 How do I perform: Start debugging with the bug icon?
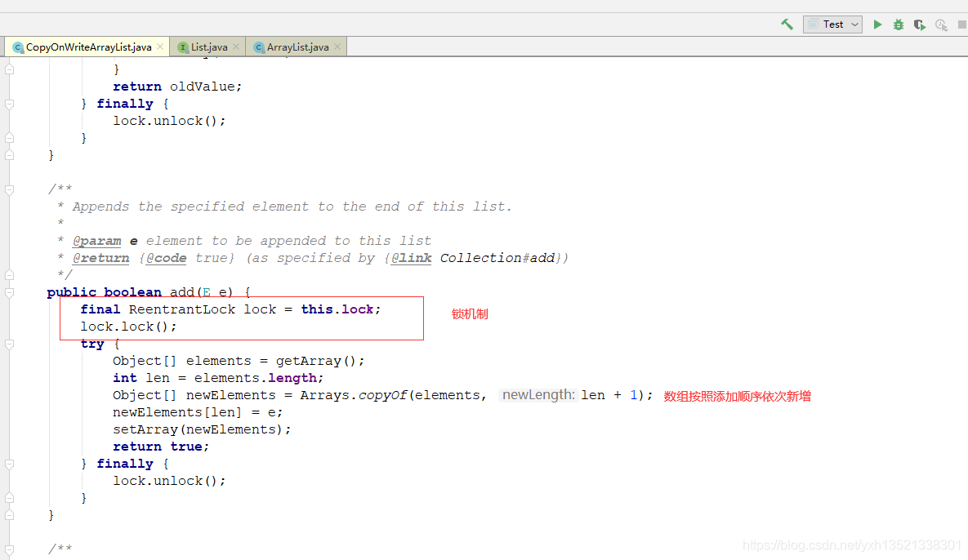[898, 24]
